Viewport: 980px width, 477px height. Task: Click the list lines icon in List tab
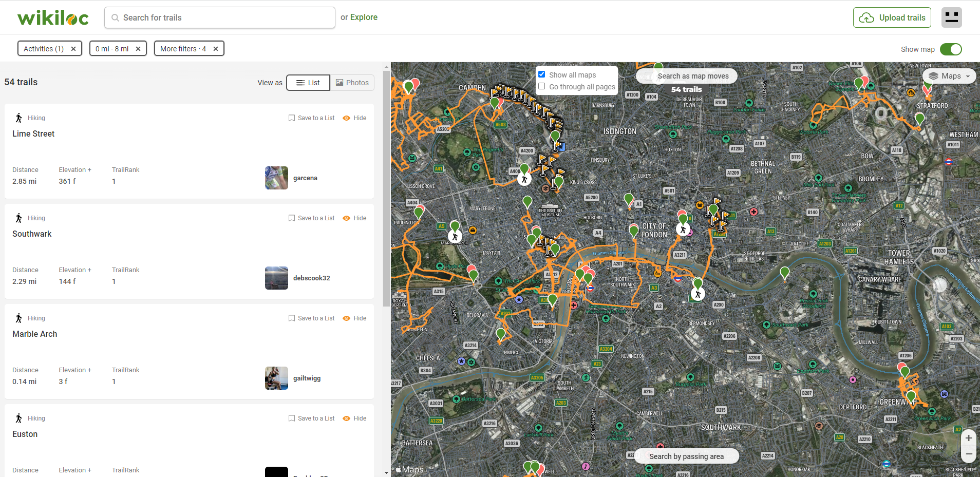pyautogui.click(x=300, y=83)
